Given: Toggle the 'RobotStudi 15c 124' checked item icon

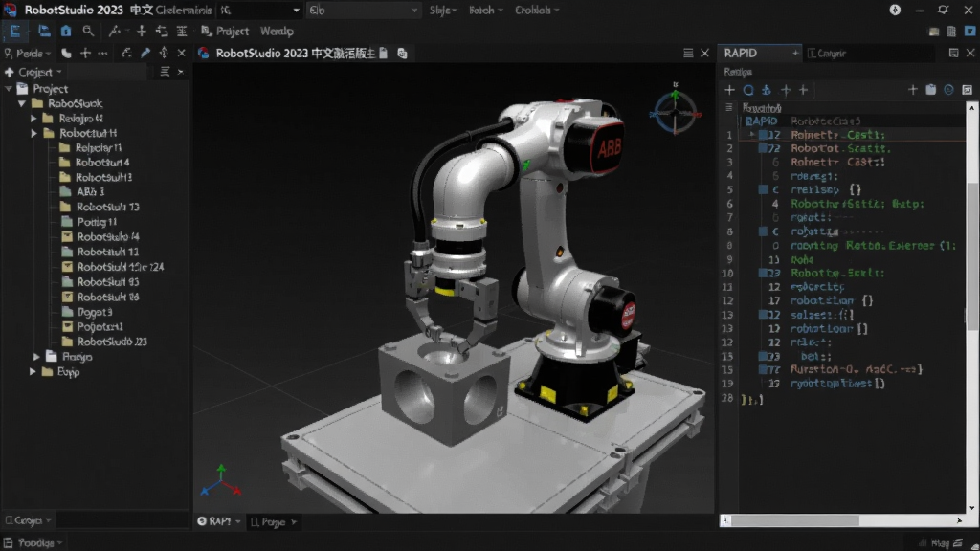Looking at the screenshot, I should click(x=68, y=267).
